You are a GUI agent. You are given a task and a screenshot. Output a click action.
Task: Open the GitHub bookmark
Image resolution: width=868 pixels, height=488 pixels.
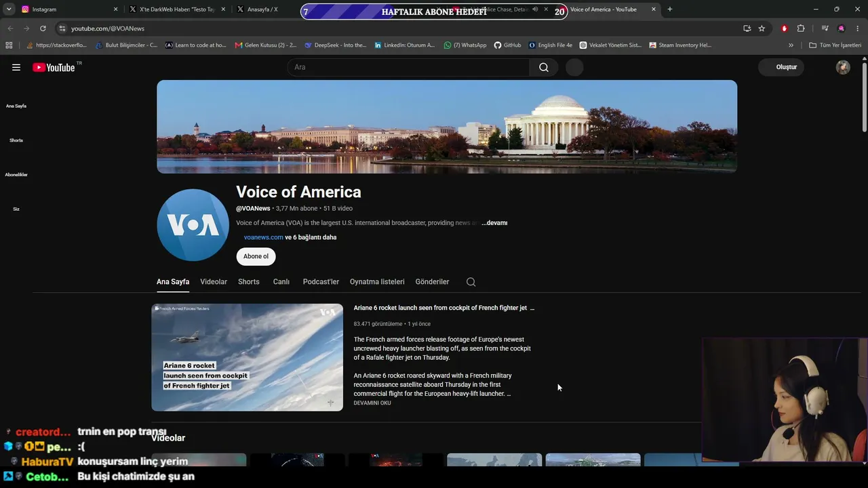pos(507,45)
